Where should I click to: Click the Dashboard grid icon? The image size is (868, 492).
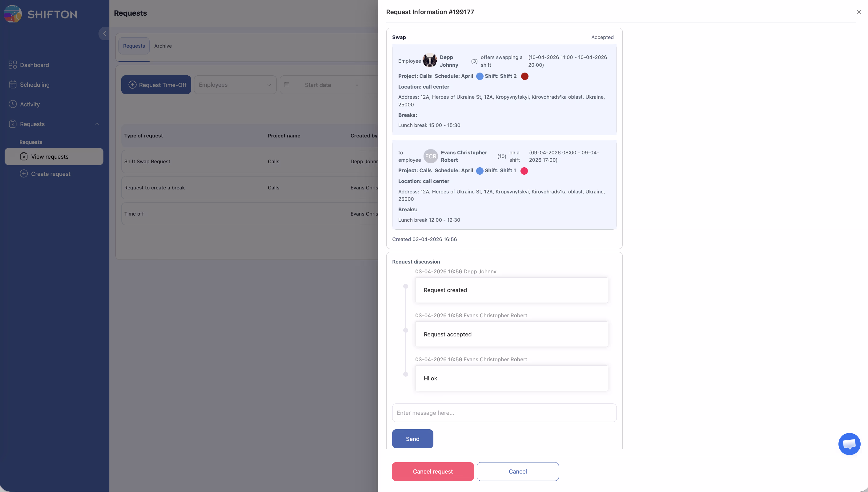(13, 65)
